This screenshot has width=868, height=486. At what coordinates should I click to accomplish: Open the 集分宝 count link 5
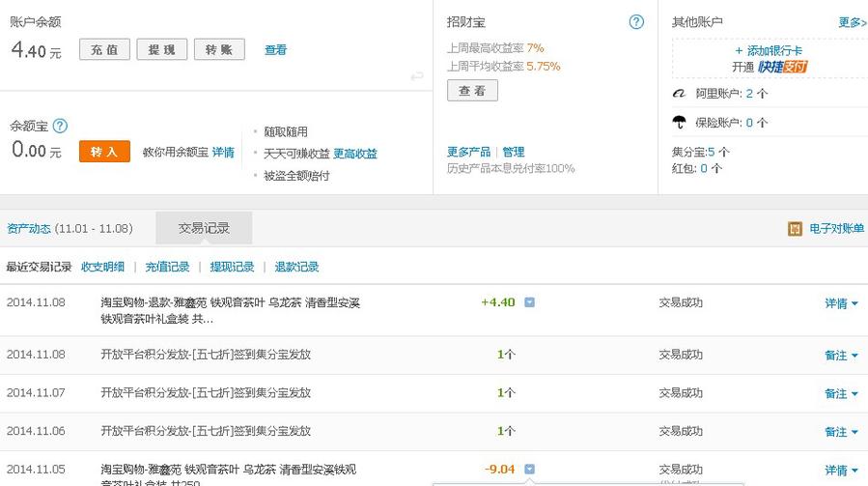pyautogui.click(x=711, y=152)
